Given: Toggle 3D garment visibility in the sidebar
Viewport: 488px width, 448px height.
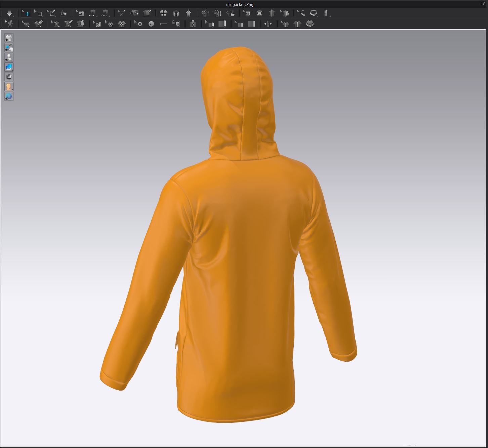Looking at the screenshot, I should click(x=9, y=38).
